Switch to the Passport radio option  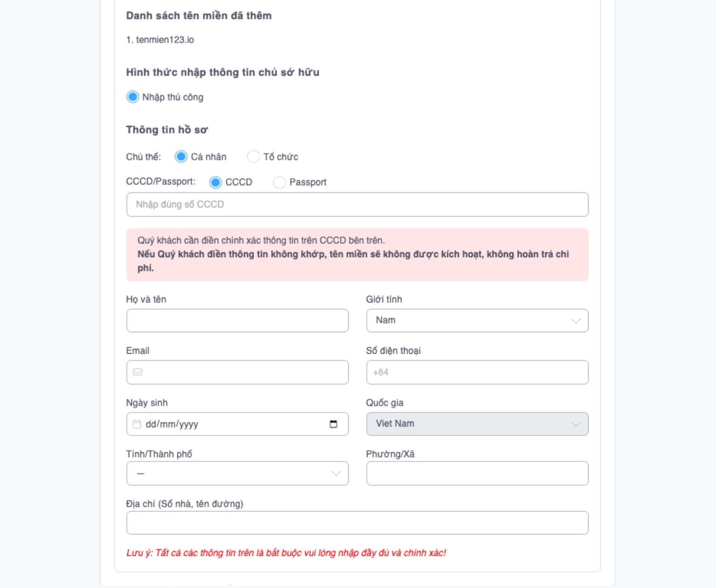(x=280, y=182)
